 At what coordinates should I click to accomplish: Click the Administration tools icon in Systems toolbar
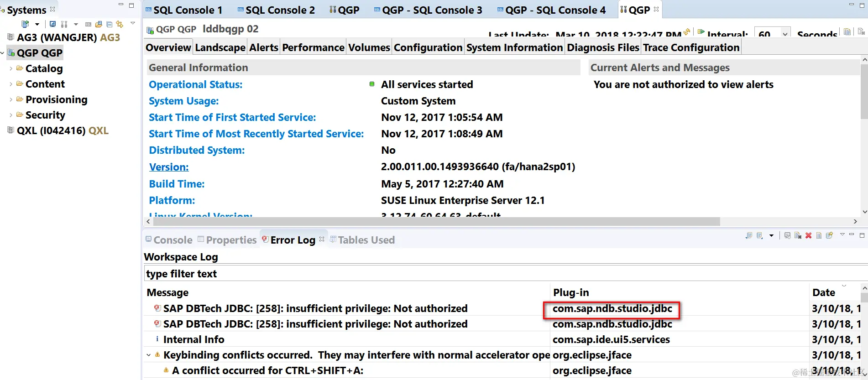pyautogui.click(x=64, y=24)
